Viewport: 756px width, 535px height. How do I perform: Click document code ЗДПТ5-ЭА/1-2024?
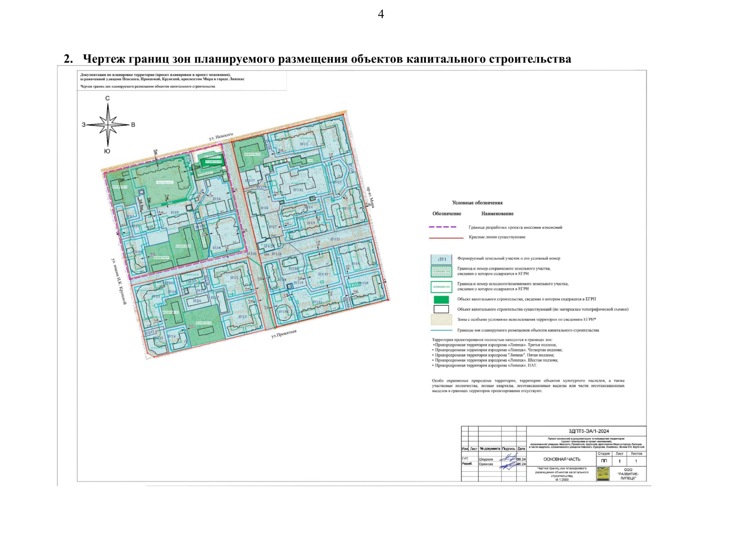(588, 431)
